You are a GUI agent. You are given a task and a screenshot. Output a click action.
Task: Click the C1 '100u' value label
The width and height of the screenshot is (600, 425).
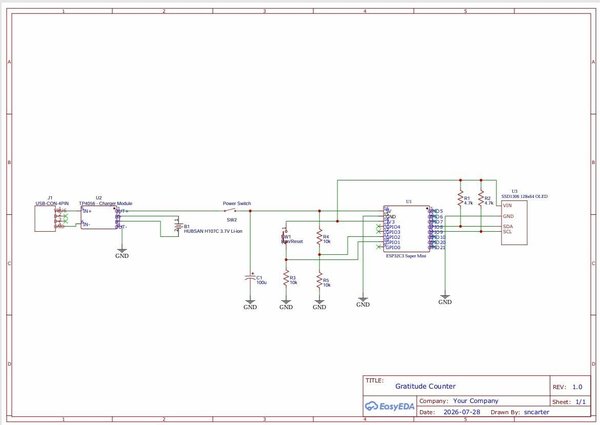tap(261, 283)
